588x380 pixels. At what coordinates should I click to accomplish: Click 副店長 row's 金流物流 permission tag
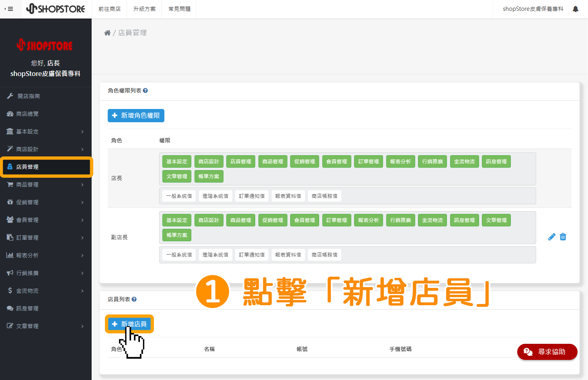[432, 220]
